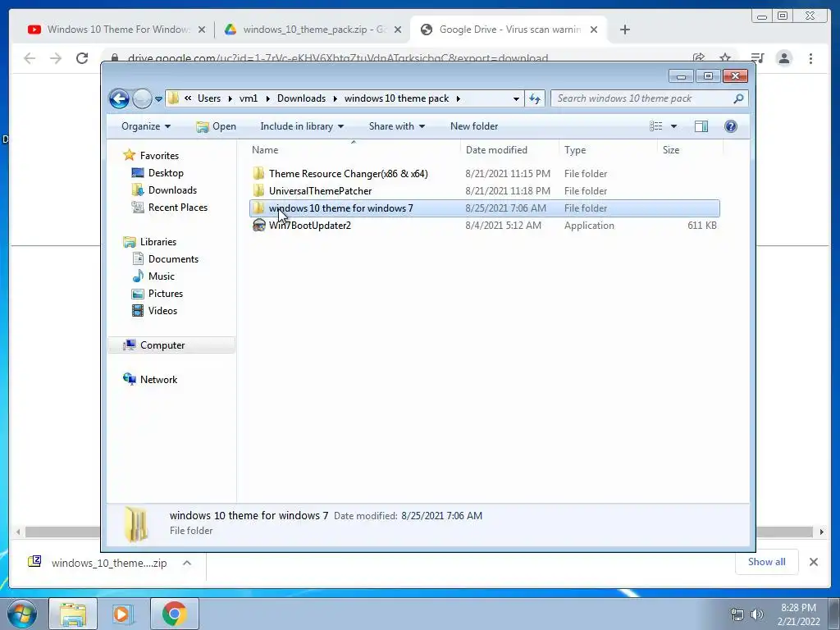This screenshot has height=630, width=840.
Task: Expand the address bar history dropdown
Action: 515,98
